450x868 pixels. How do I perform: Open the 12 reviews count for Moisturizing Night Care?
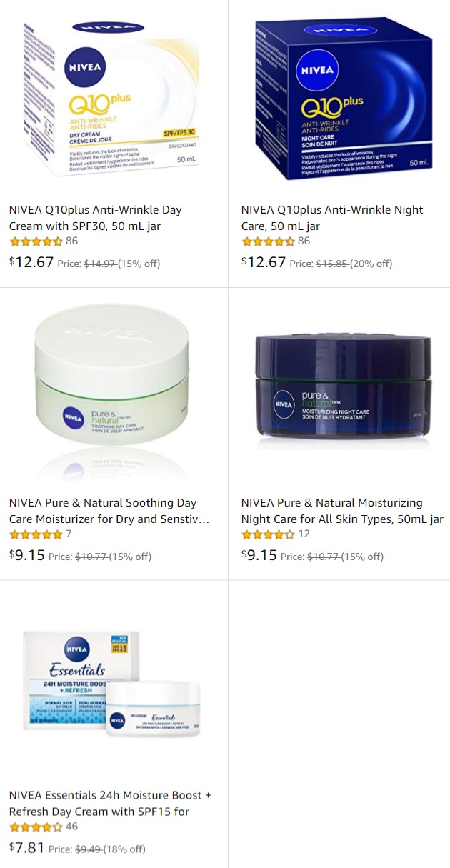tap(304, 534)
